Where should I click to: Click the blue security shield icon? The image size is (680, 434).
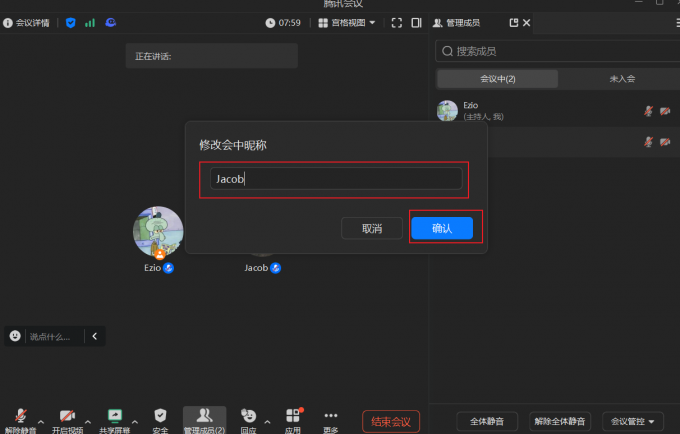[x=70, y=23]
